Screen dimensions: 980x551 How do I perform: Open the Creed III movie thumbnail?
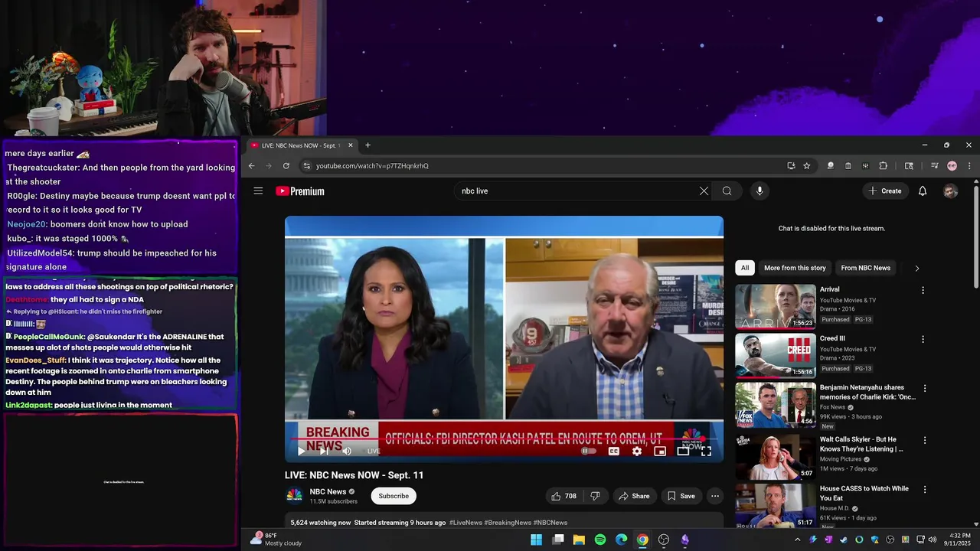[x=776, y=356]
